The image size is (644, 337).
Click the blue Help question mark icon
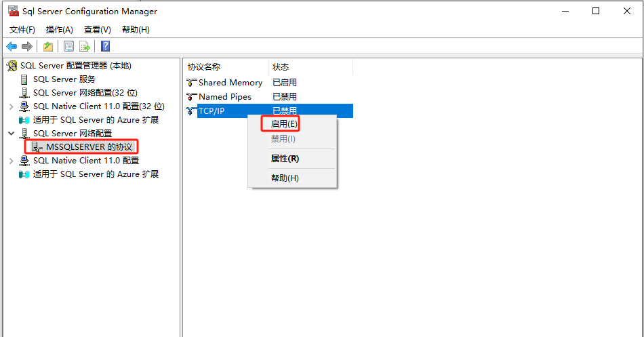click(x=106, y=46)
